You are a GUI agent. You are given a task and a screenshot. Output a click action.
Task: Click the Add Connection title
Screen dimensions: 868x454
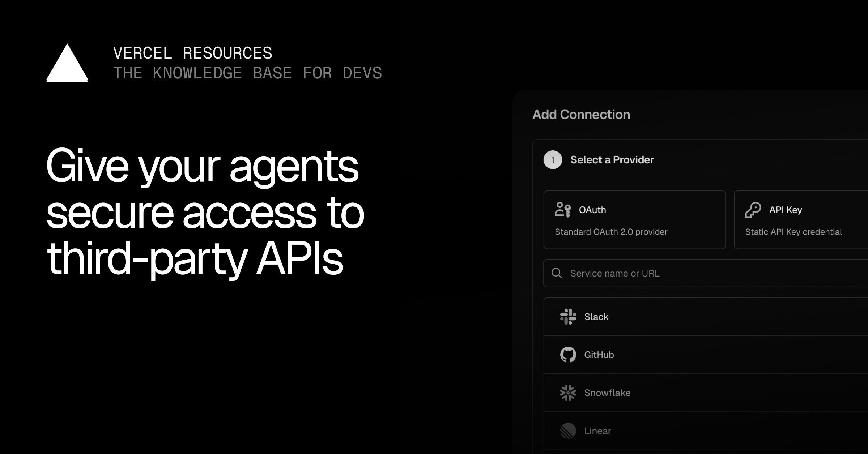pos(581,115)
